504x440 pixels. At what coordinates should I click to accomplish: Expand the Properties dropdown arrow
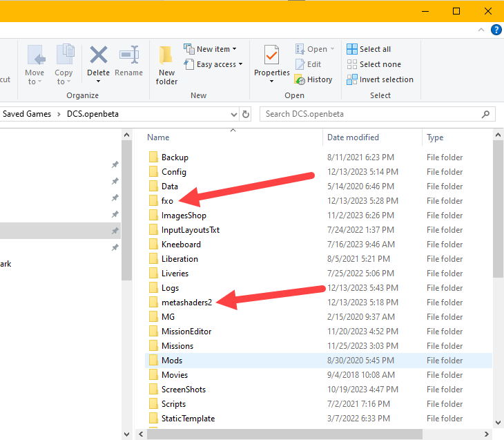coord(271,82)
